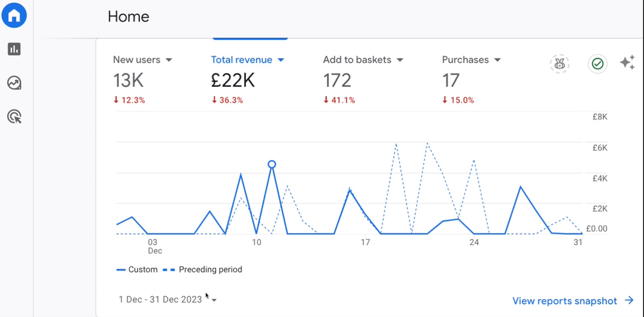Click the £2K y-axis label
The width and height of the screenshot is (644, 317).
pyautogui.click(x=600, y=208)
